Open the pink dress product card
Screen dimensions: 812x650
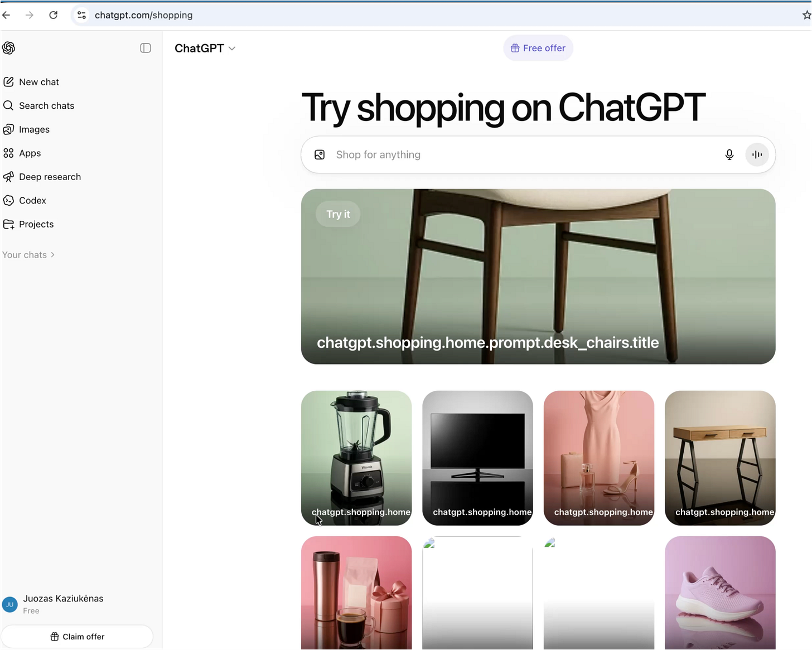point(599,458)
